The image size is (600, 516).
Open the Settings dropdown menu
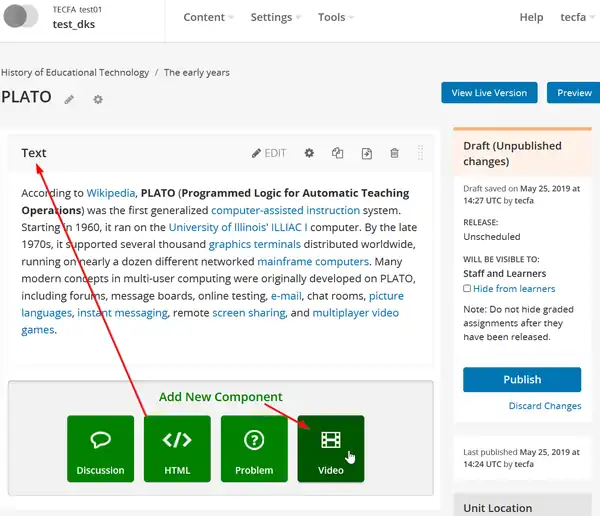(276, 17)
